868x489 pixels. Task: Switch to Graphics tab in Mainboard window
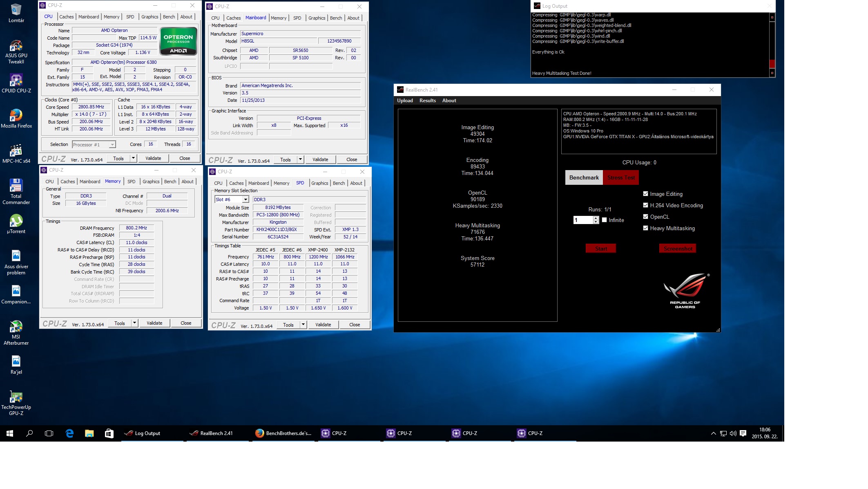click(x=317, y=18)
